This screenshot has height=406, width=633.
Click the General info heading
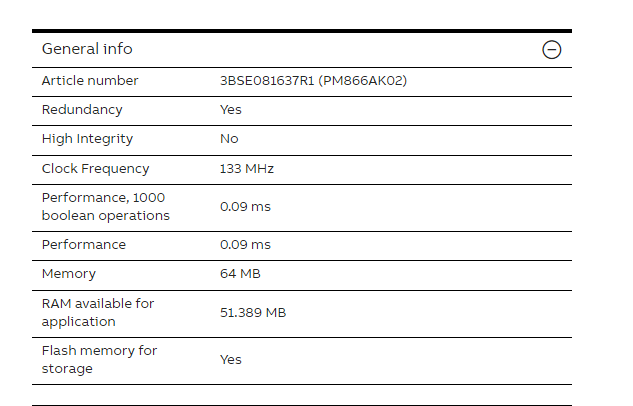(87, 49)
